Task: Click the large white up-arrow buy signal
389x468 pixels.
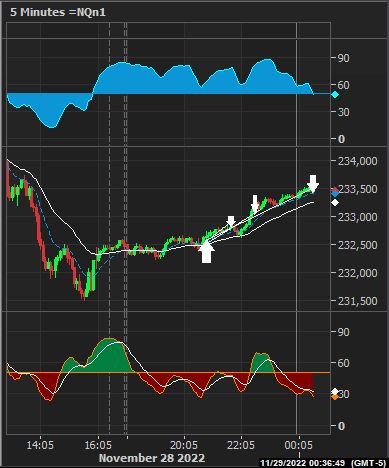Action: point(207,252)
